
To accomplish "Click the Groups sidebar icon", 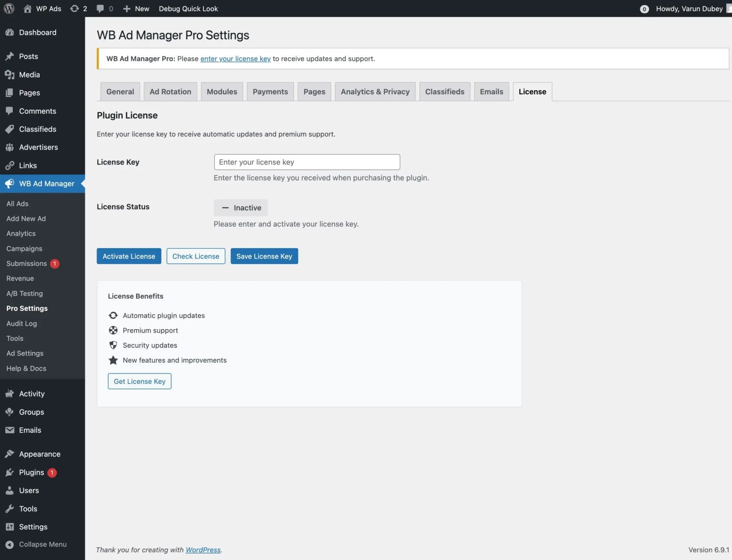I will (x=10, y=412).
